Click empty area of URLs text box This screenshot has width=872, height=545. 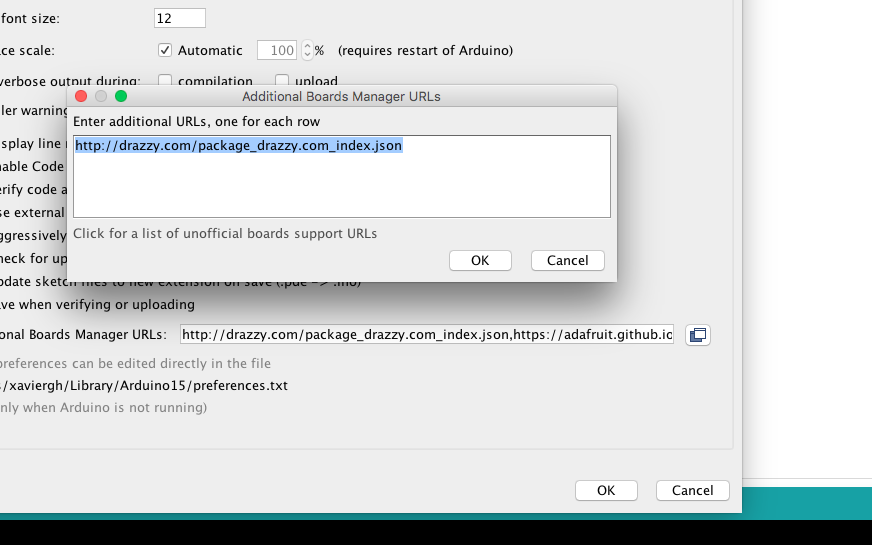[341, 186]
